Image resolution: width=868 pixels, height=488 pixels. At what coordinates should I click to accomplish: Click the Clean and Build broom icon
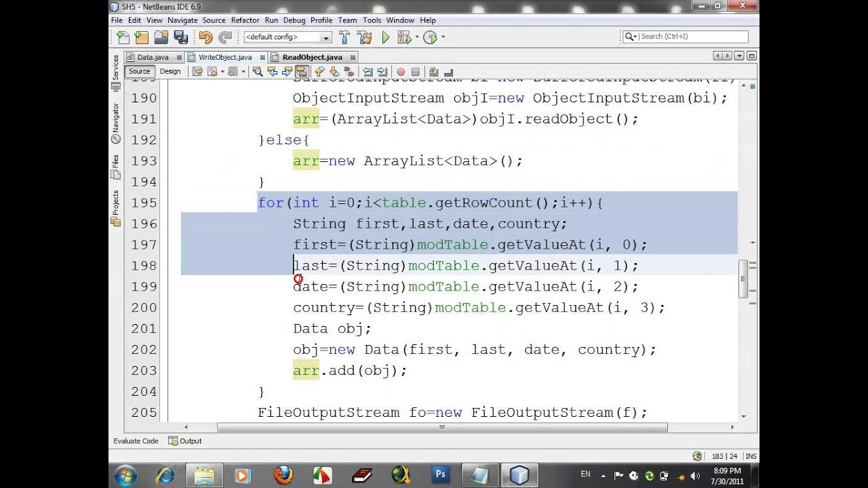364,37
